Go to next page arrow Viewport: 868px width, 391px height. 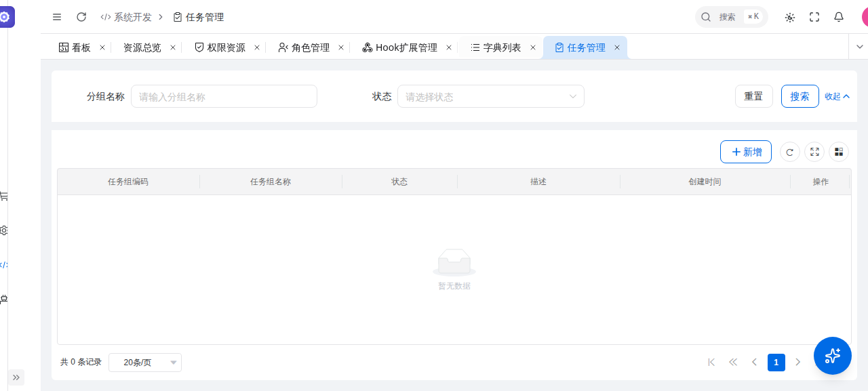798,363
